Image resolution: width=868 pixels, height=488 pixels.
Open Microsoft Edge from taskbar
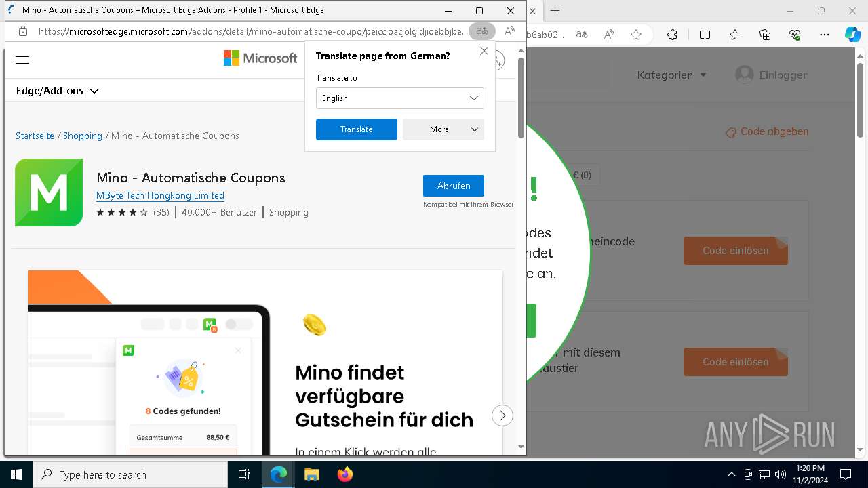click(279, 474)
